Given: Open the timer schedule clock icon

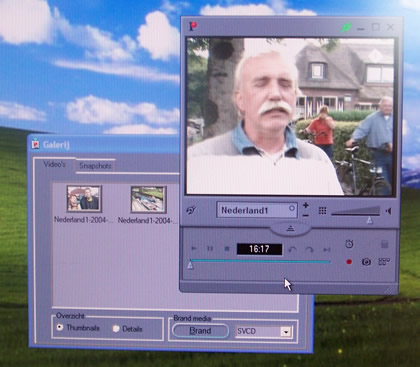Looking at the screenshot, I should pos(349,244).
